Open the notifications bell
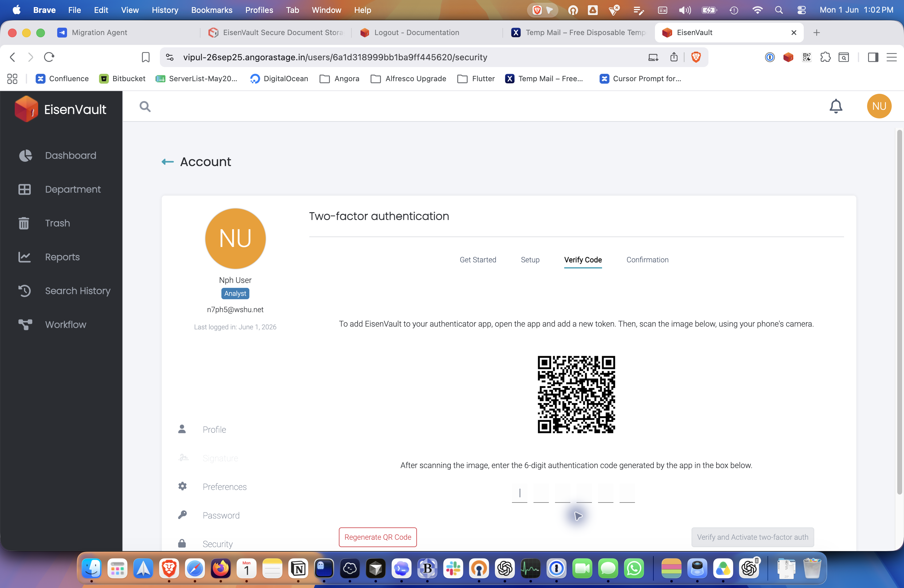This screenshot has width=904, height=588. [836, 106]
